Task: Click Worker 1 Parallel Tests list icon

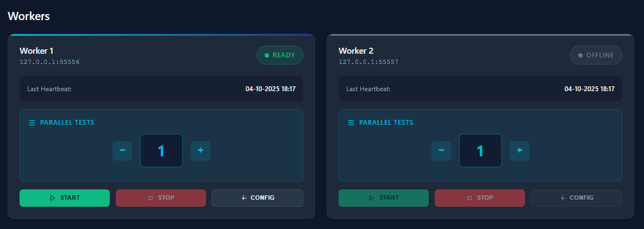Action: [32, 123]
